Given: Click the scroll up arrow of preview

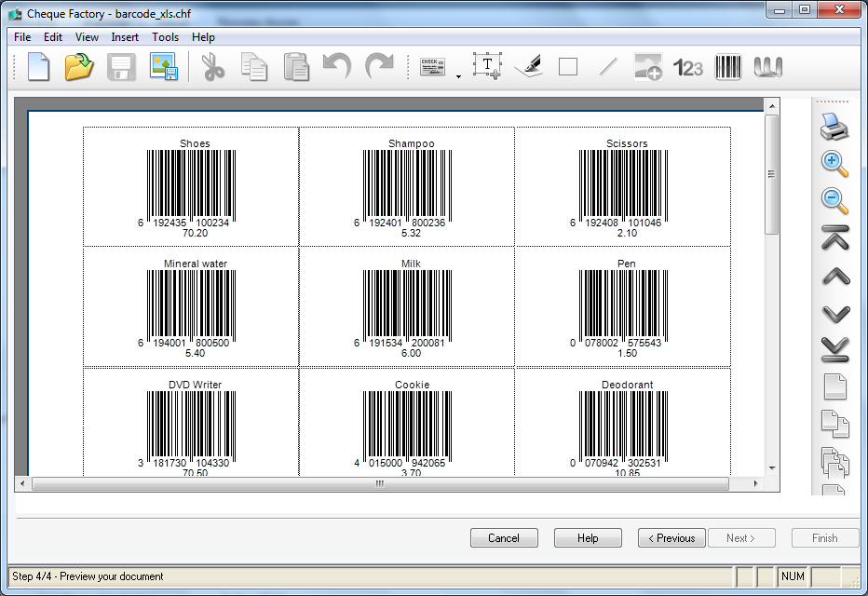Looking at the screenshot, I should [772, 106].
